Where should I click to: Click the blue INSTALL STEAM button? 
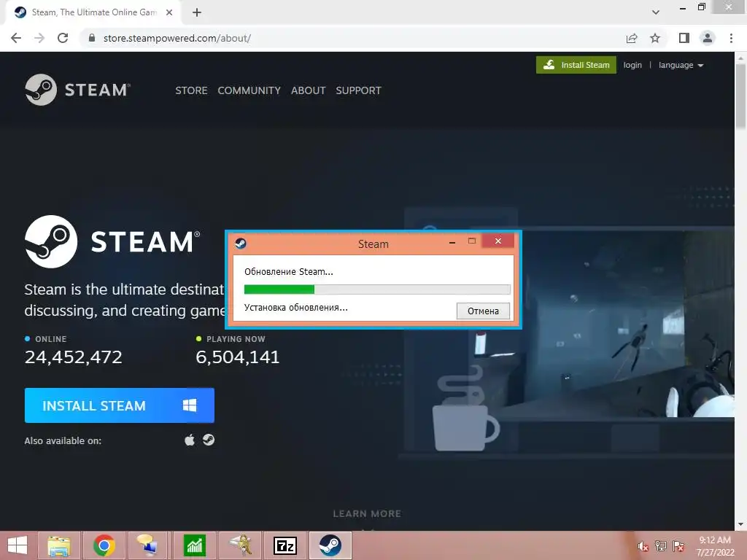(119, 405)
